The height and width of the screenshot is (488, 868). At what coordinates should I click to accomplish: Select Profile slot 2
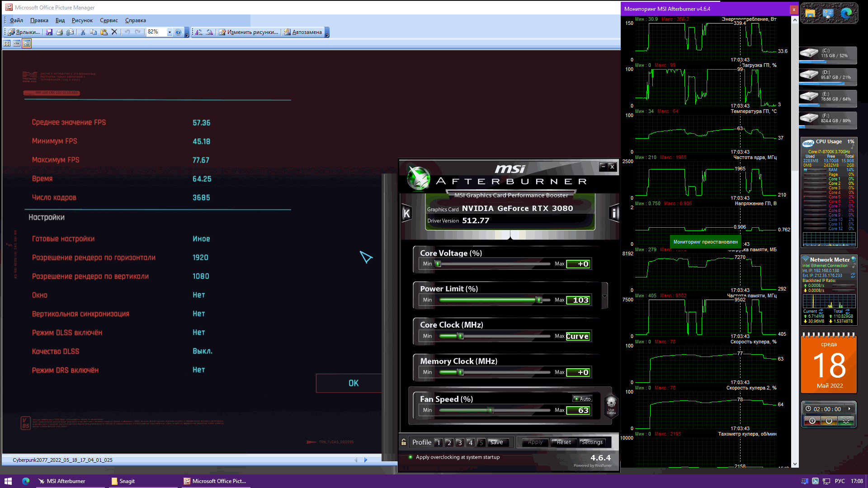click(x=449, y=443)
